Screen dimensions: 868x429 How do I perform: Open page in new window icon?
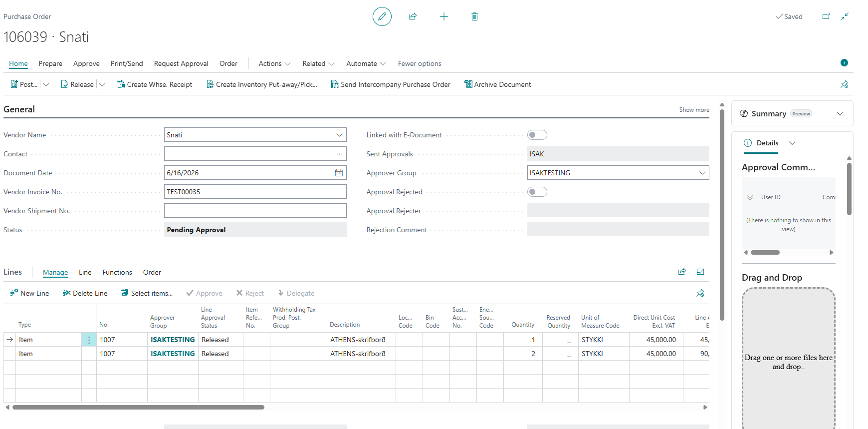click(x=826, y=16)
